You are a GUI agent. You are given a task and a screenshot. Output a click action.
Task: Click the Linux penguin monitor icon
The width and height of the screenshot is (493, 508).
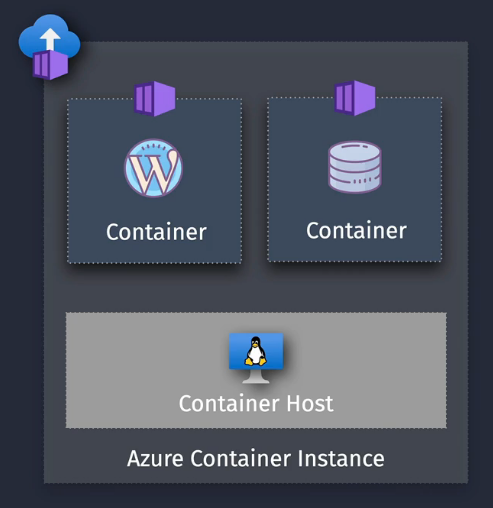tap(256, 358)
